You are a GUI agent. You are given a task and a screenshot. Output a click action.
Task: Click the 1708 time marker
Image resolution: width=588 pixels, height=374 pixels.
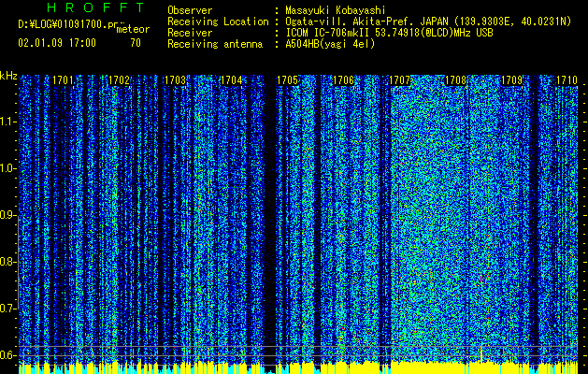tap(455, 80)
